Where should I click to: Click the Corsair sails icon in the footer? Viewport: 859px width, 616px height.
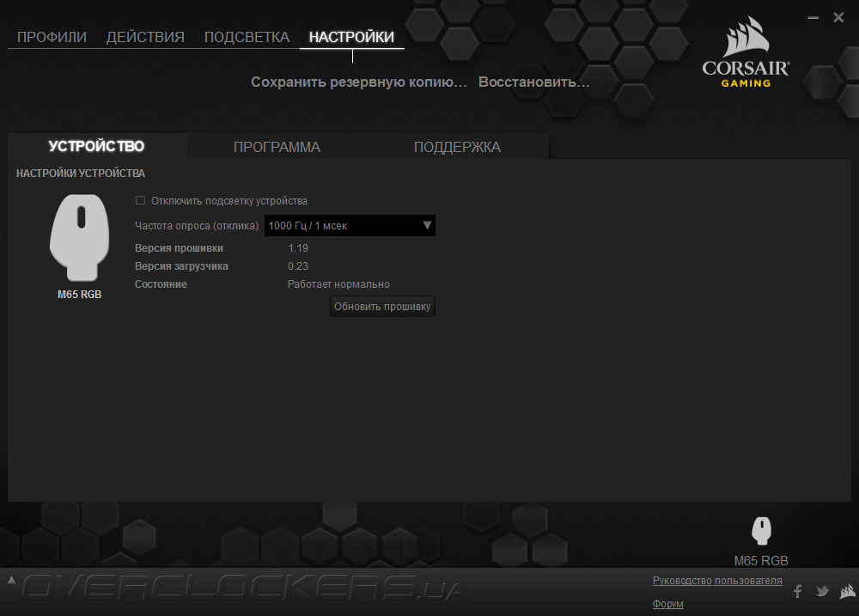(x=848, y=591)
